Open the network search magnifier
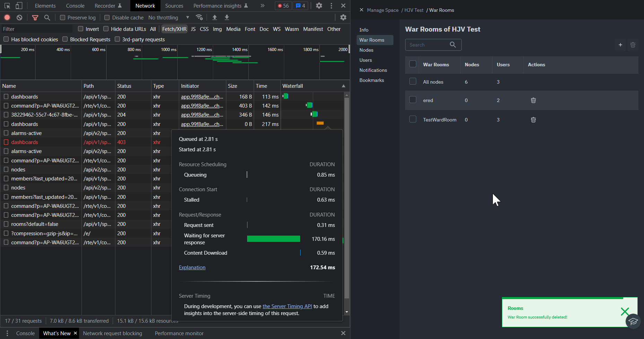Viewport: 644px width, 339px height. (47, 17)
